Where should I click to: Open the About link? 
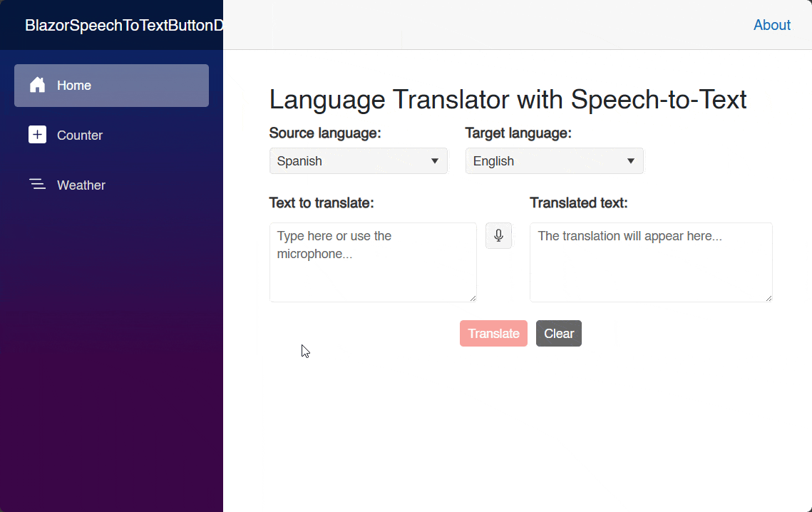771,25
